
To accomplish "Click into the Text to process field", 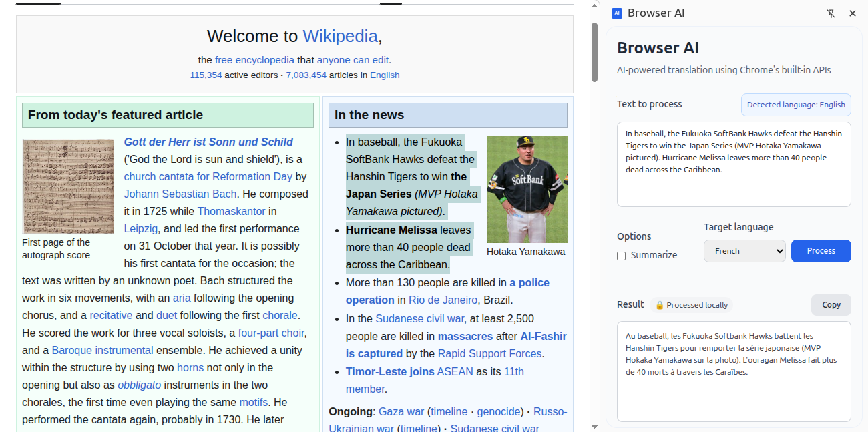I will click(734, 164).
